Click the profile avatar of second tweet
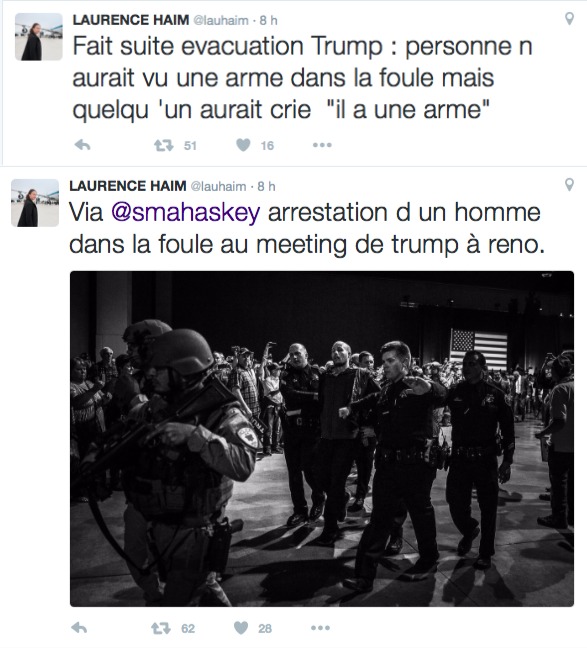587x648 pixels. [x=35, y=203]
